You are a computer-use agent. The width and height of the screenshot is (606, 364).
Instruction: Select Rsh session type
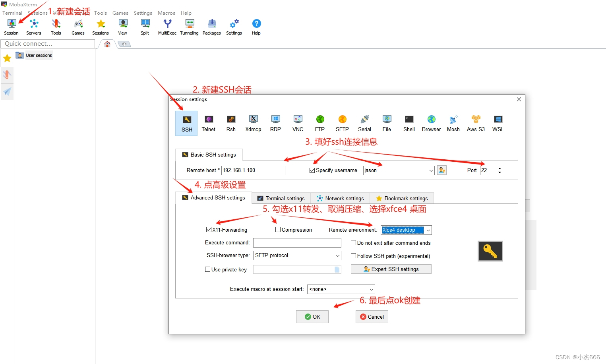point(231,124)
